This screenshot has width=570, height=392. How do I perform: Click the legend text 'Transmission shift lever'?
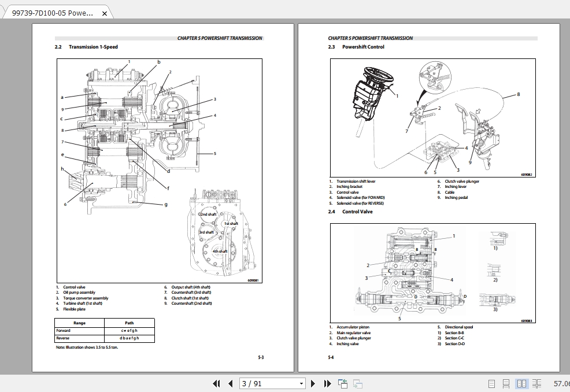pos(356,182)
